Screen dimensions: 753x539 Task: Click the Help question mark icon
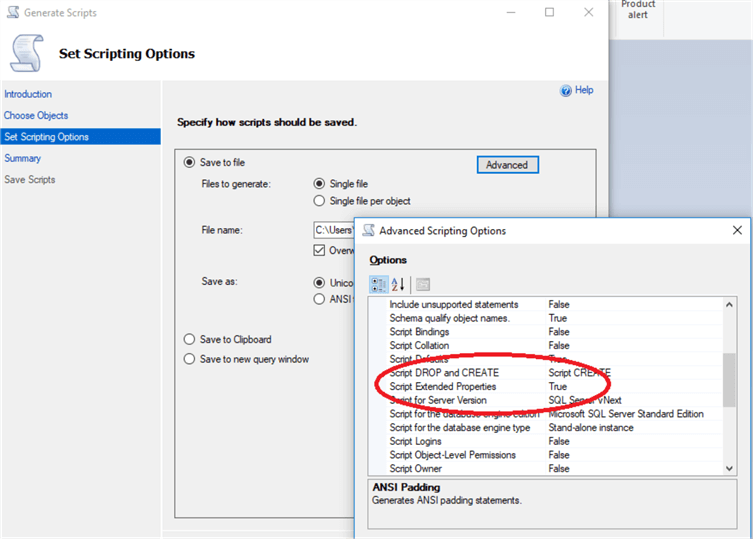click(566, 91)
